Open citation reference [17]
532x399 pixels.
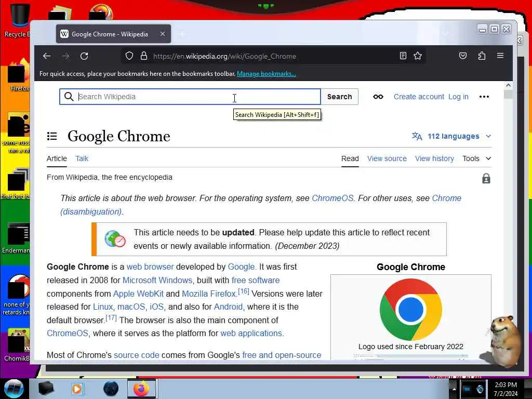111,318
